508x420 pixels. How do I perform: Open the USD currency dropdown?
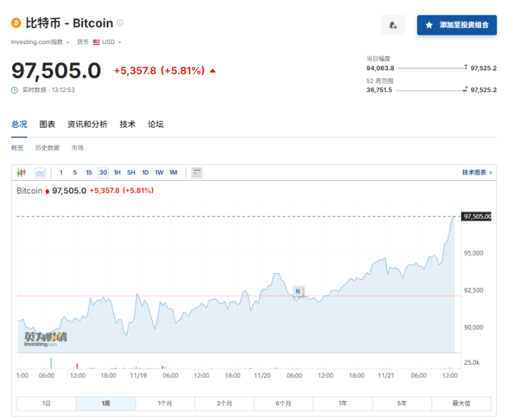[x=108, y=42]
